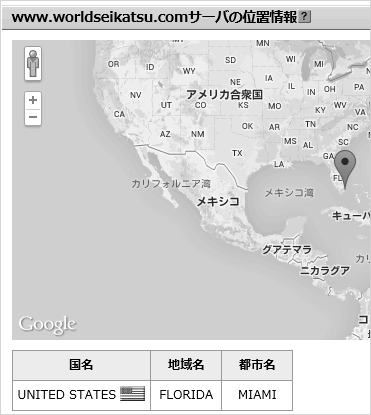Click the www.worldseikatsu.com server location heading
Screen dimensions: 371x415
(154, 17)
